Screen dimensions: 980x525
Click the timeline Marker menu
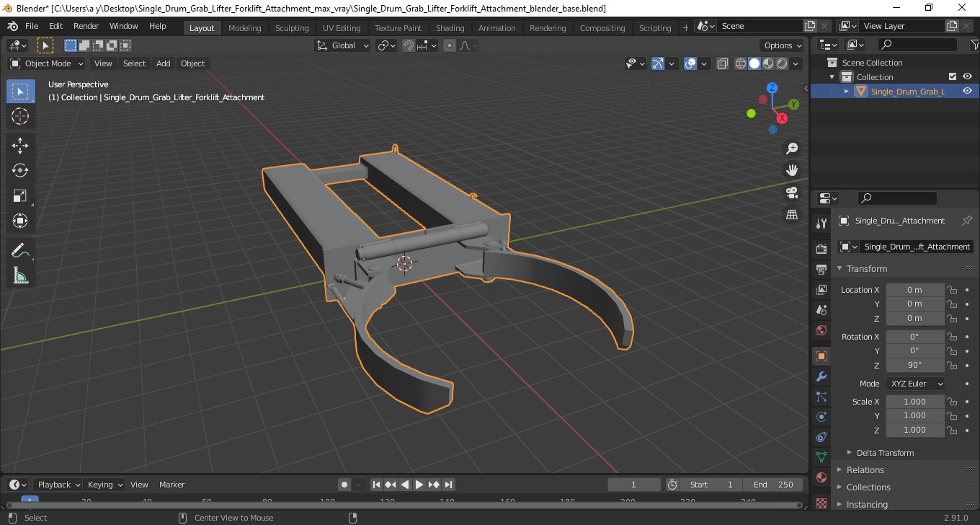pyautogui.click(x=171, y=485)
